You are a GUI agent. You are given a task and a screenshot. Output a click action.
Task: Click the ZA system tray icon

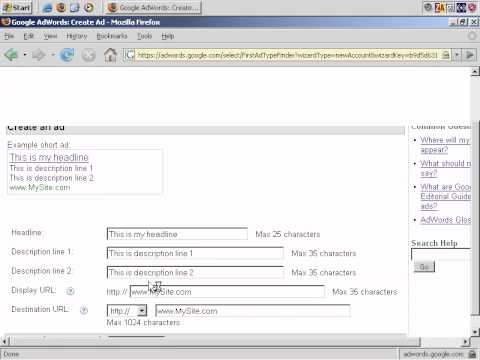coord(439,7)
